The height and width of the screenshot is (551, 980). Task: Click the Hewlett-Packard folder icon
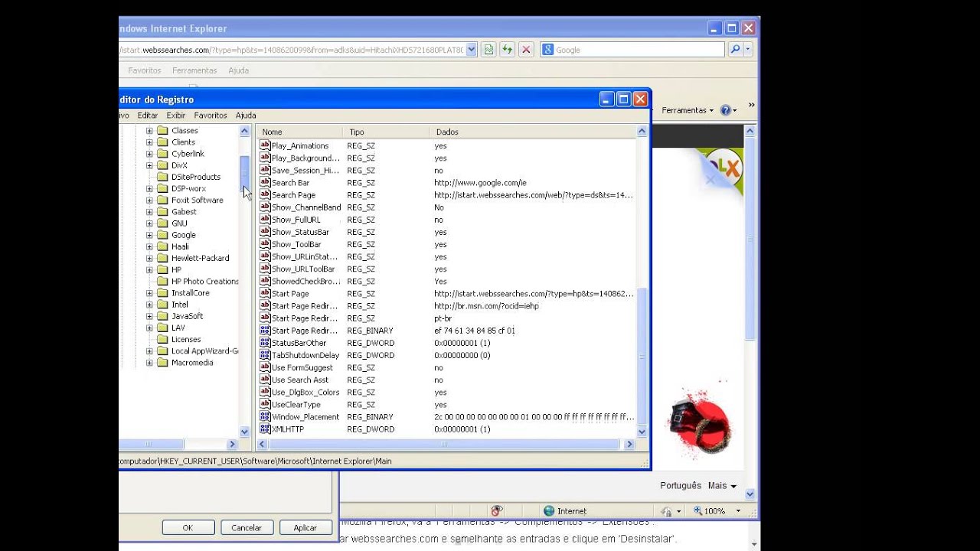[162, 258]
